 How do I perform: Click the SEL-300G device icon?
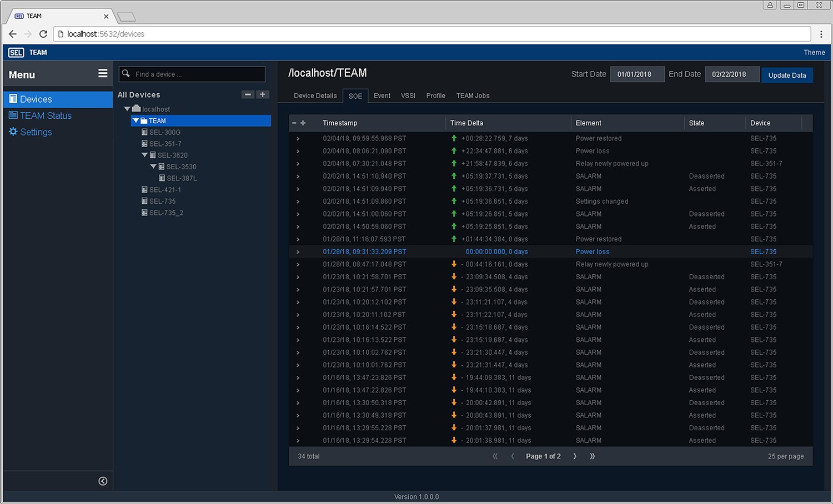click(144, 132)
